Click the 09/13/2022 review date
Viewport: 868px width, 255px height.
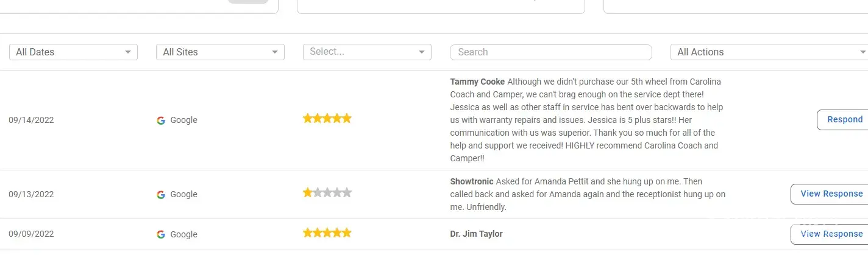click(31, 195)
